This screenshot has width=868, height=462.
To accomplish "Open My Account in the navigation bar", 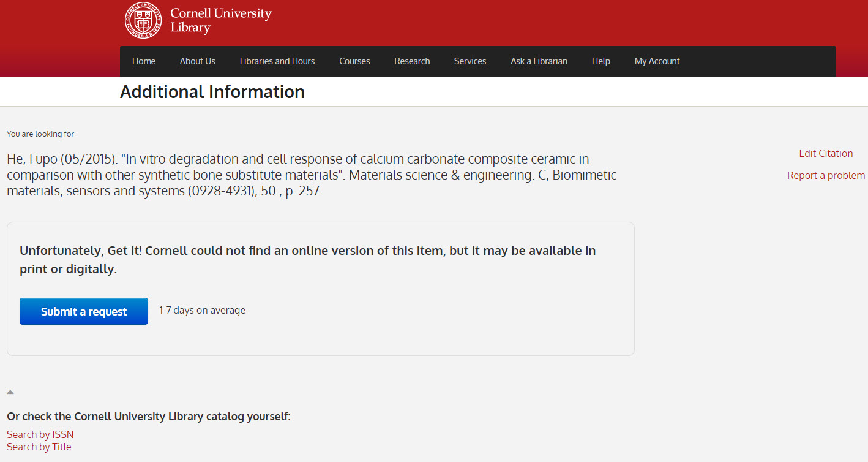I will click(x=657, y=61).
